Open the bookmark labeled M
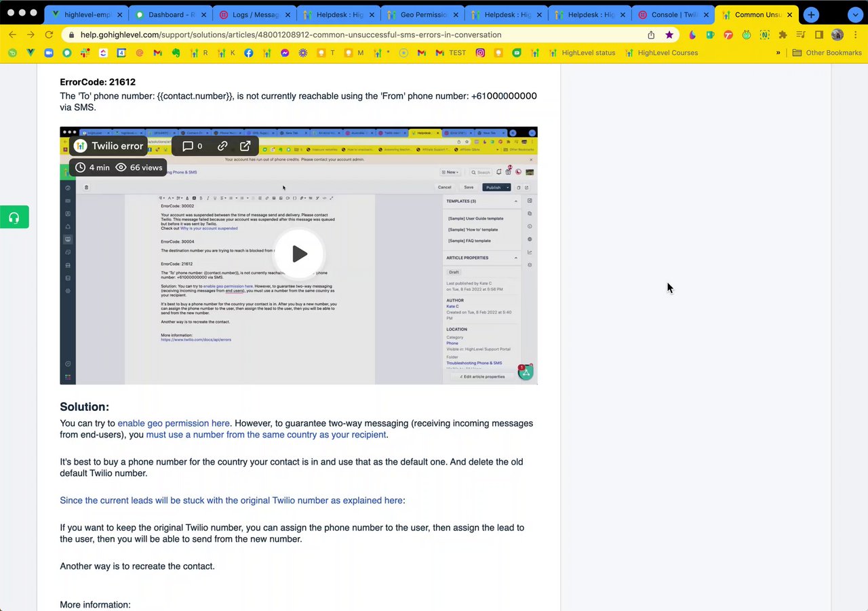The image size is (868, 611). pyautogui.click(x=353, y=53)
